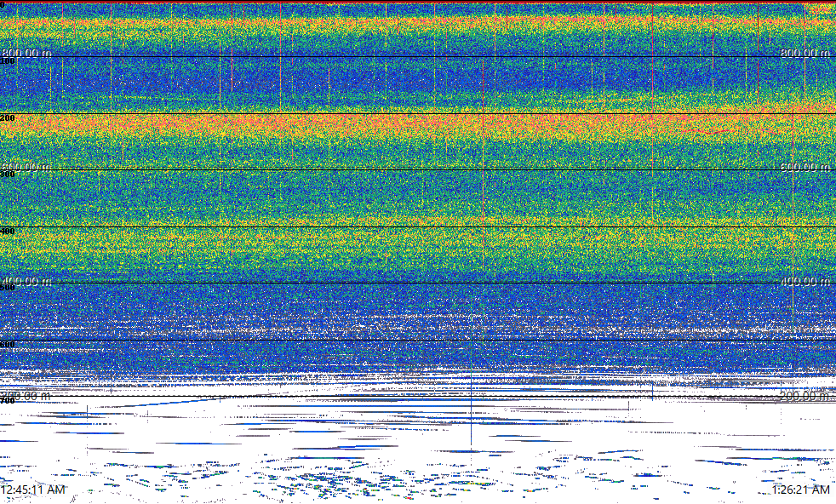This screenshot has height=504, width=836.
Task: Select the left 200.00 m depth label
Action: click(26, 396)
